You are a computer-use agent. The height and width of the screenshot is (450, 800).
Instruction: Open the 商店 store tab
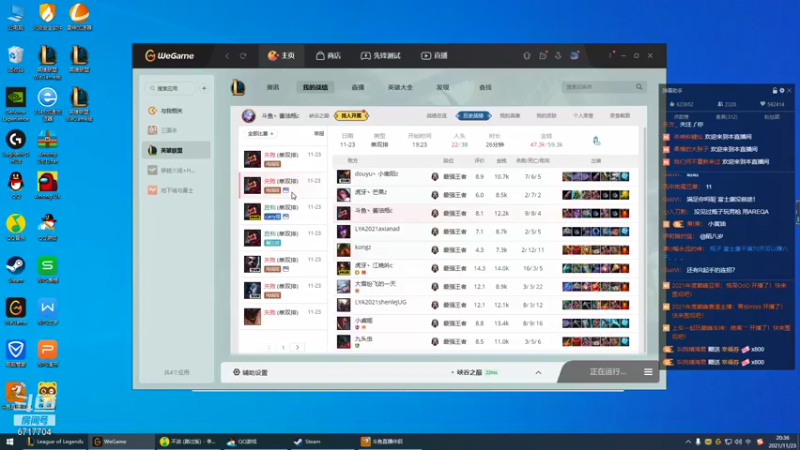click(328, 56)
